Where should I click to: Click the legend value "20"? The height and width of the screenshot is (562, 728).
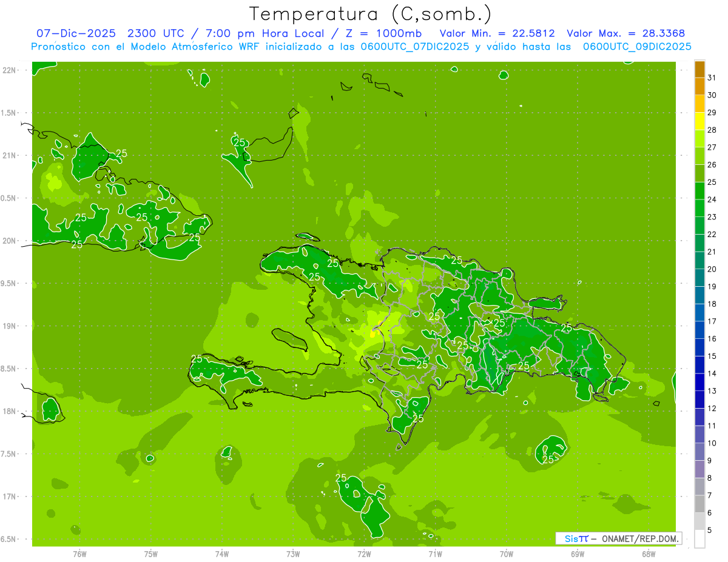[x=712, y=269]
